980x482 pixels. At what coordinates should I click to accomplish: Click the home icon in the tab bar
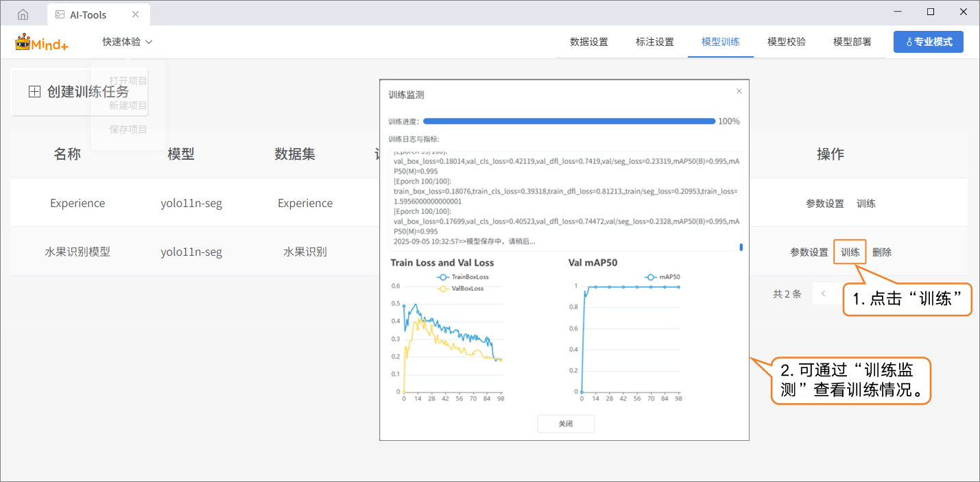click(23, 14)
